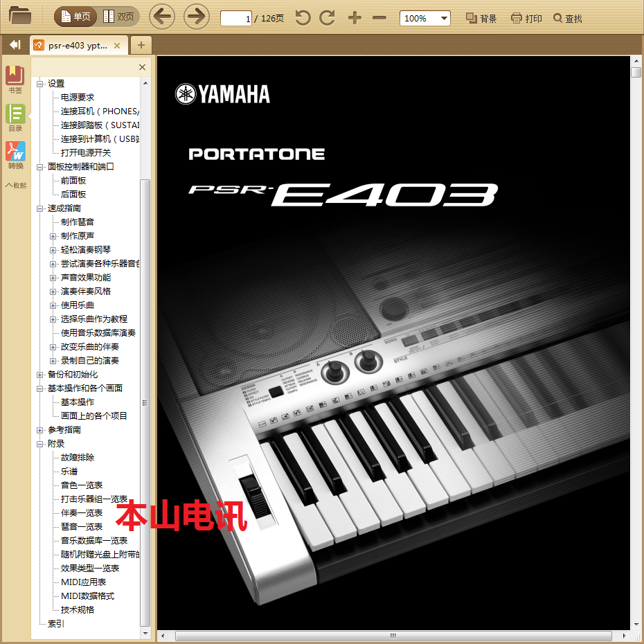Open the 电源要求 outline entry
644x644 pixels.
78,98
